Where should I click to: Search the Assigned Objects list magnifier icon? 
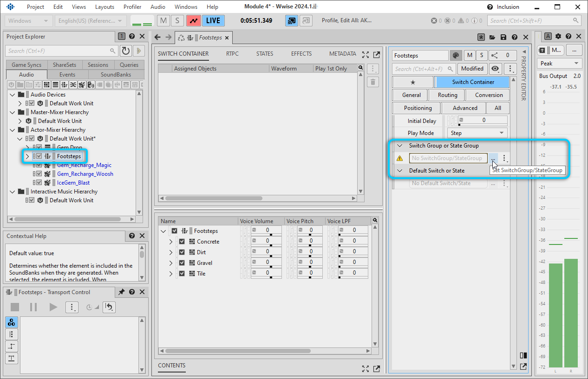(360, 68)
